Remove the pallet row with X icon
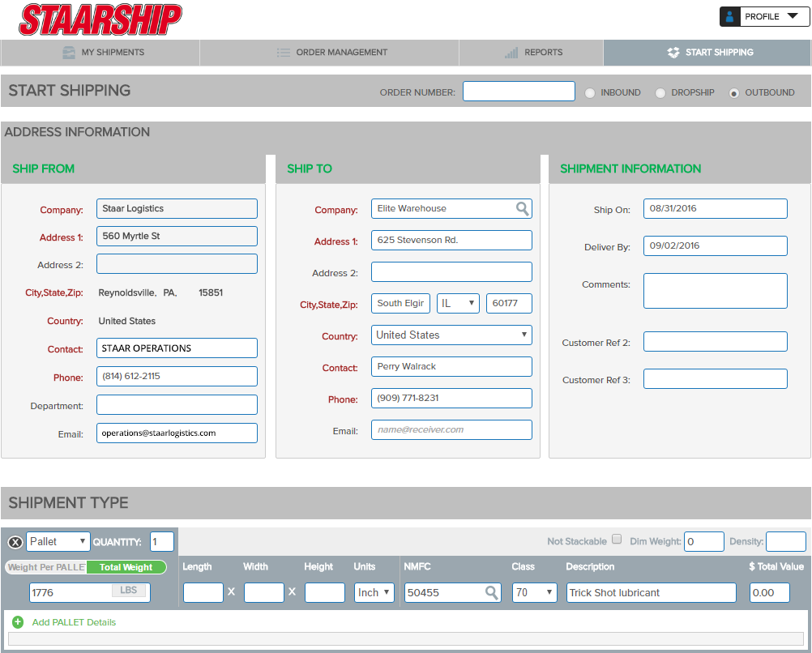The image size is (812, 653). [15, 542]
